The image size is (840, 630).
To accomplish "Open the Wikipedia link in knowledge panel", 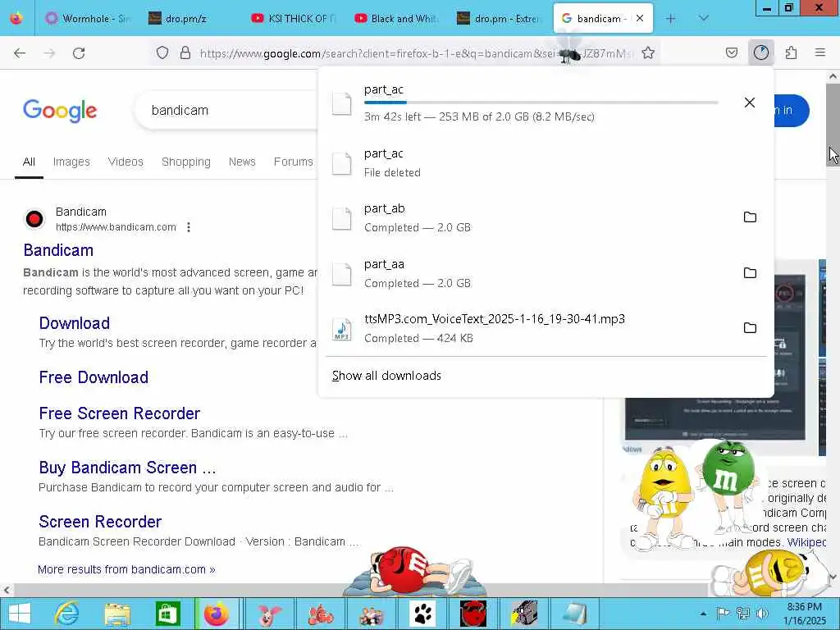I will click(x=806, y=542).
